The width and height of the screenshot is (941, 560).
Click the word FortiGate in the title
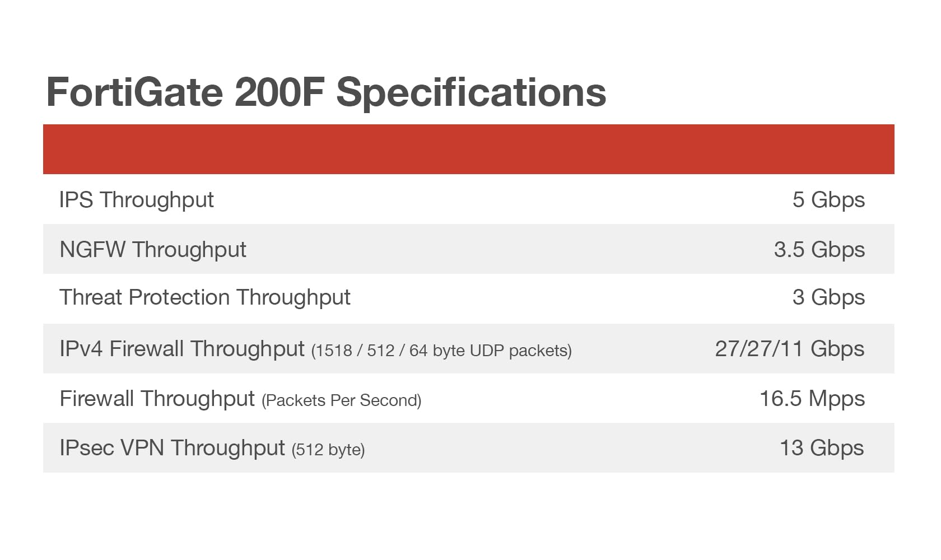pyautogui.click(x=134, y=92)
